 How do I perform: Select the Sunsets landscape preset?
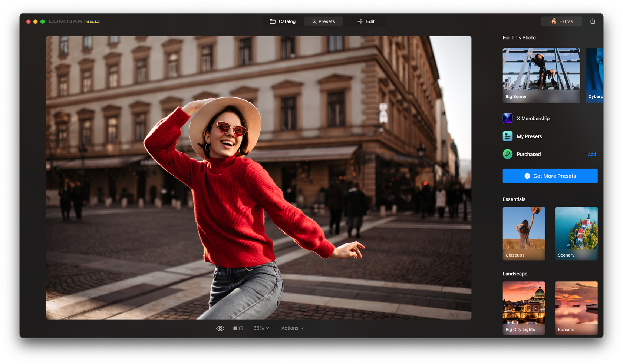click(576, 308)
